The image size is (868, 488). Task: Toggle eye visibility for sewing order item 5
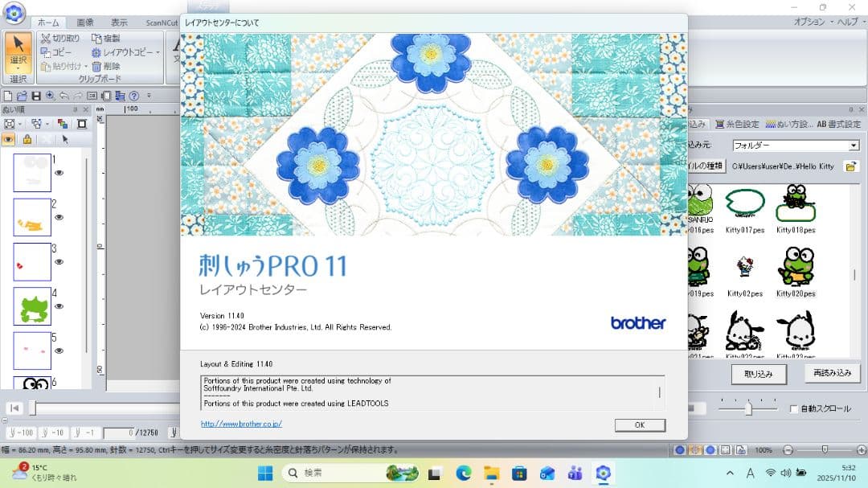coord(59,351)
